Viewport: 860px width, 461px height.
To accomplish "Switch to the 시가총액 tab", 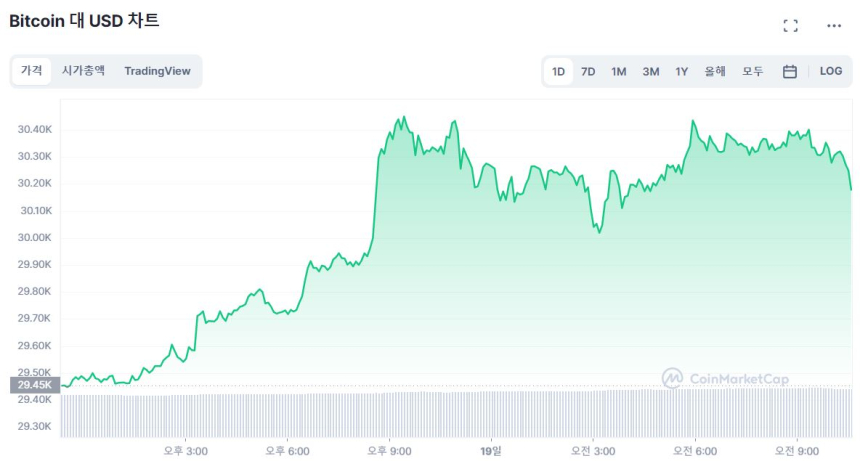I will [x=83, y=71].
